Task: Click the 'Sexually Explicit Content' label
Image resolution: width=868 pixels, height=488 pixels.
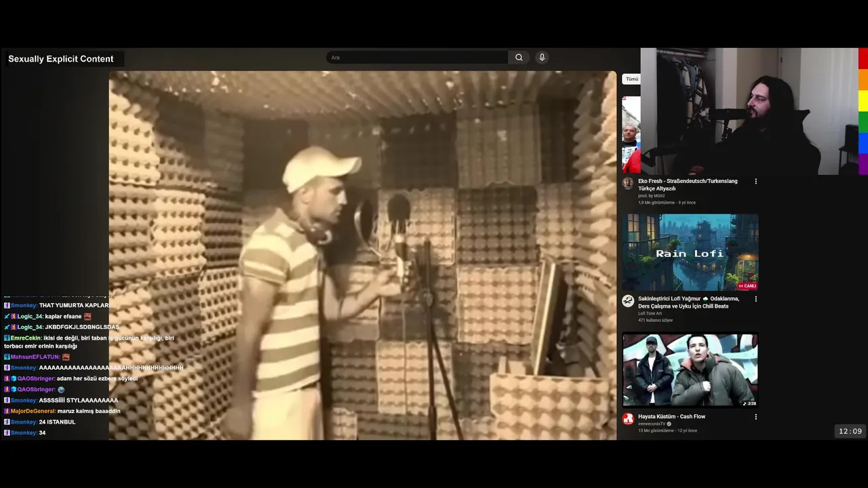Action: [x=61, y=59]
